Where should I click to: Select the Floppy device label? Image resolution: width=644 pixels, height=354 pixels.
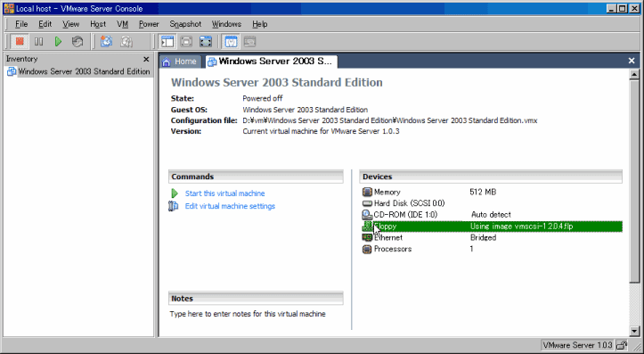[x=386, y=226]
